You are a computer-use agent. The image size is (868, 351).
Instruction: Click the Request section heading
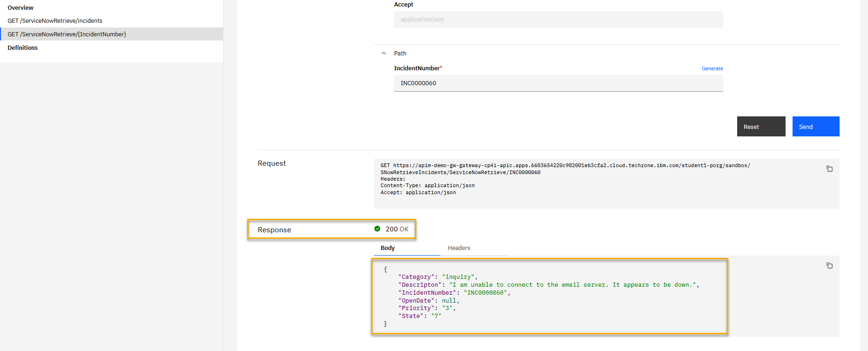pos(271,163)
